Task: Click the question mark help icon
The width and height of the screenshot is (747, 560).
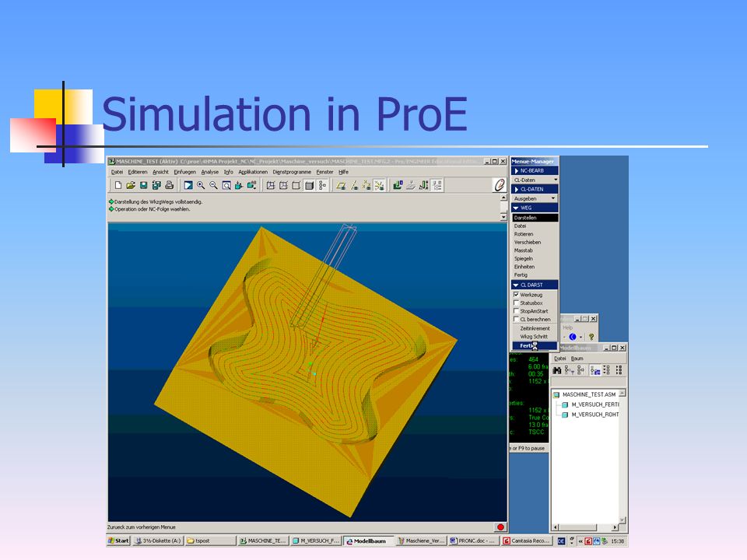Action: pyautogui.click(x=591, y=337)
